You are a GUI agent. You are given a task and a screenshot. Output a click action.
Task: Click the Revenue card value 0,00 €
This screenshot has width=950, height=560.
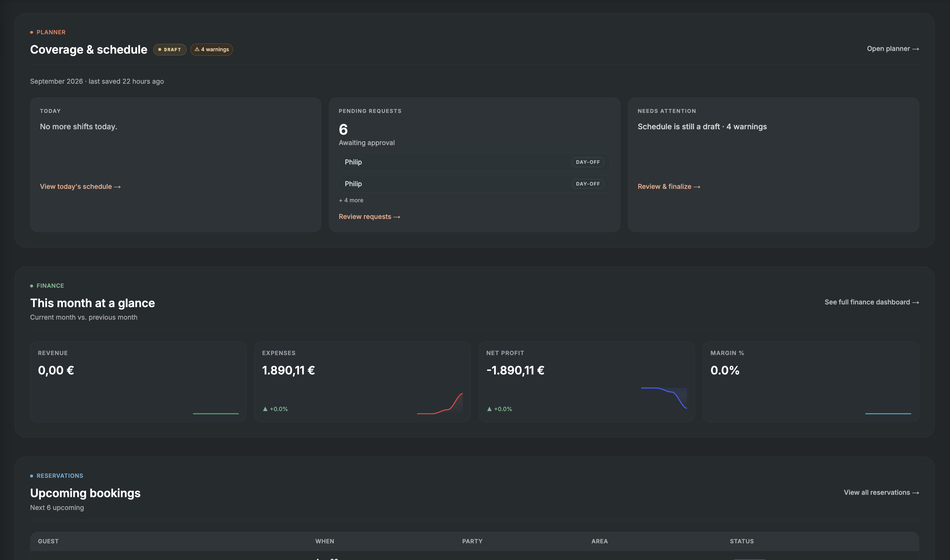[x=56, y=370]
